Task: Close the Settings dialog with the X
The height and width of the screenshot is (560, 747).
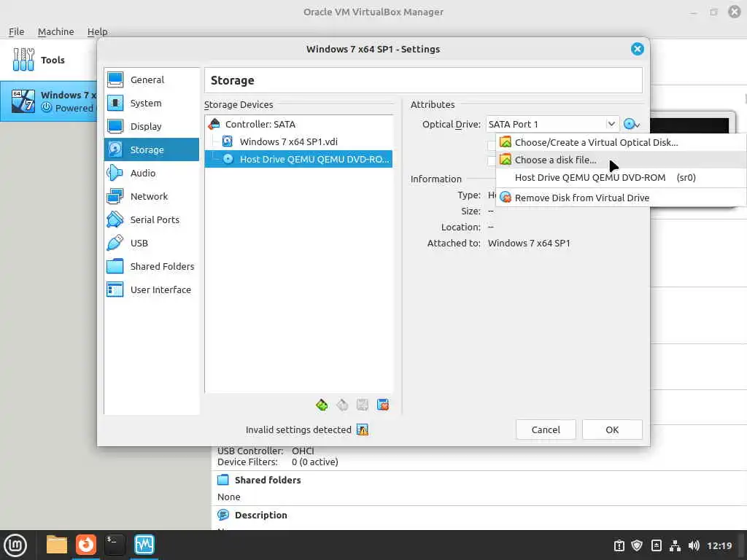Action: point(637,49)
